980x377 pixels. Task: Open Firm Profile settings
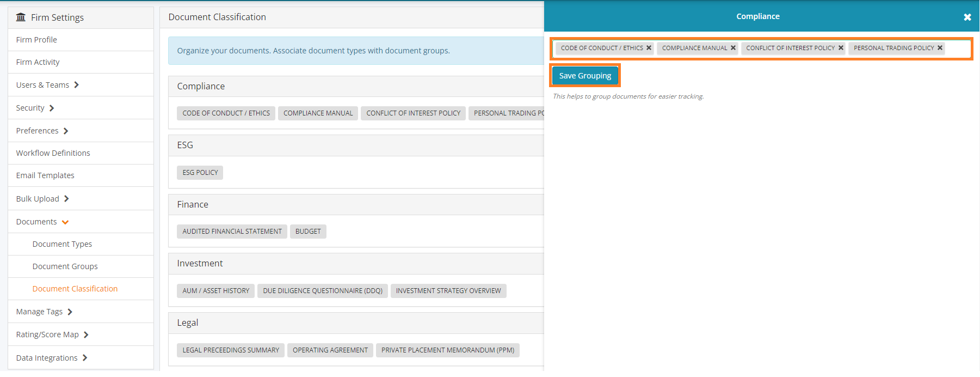(81, 40)
